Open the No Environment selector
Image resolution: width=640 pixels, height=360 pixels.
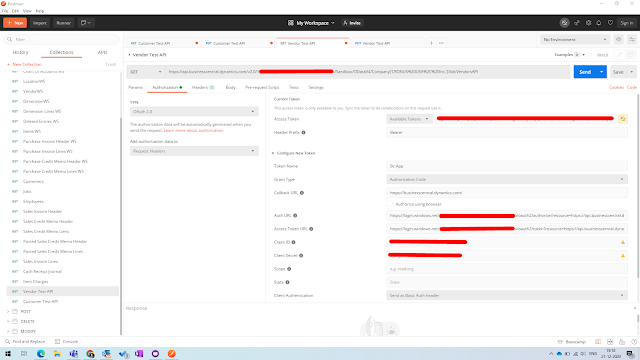[x=575, y=40]
